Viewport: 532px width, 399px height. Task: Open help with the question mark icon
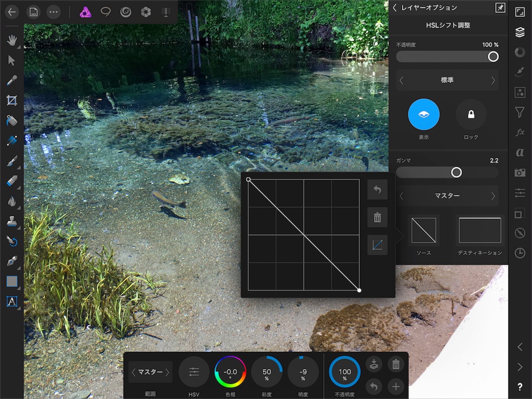point(520,387)
